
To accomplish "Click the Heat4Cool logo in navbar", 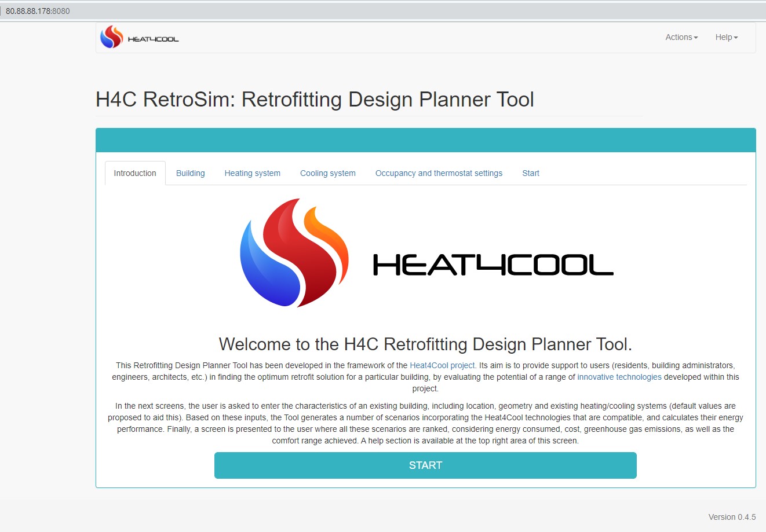I will [140, 38].
